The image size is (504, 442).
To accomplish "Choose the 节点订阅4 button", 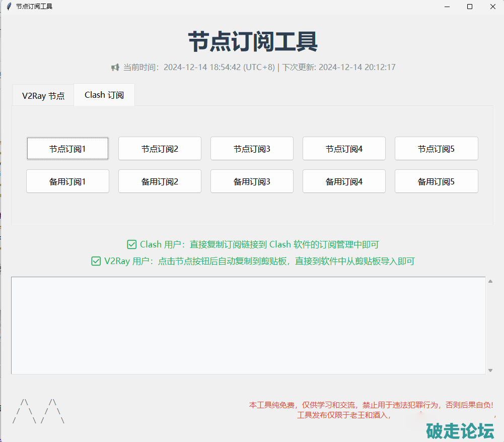I will pyautogui.click(x=344, y=149).
